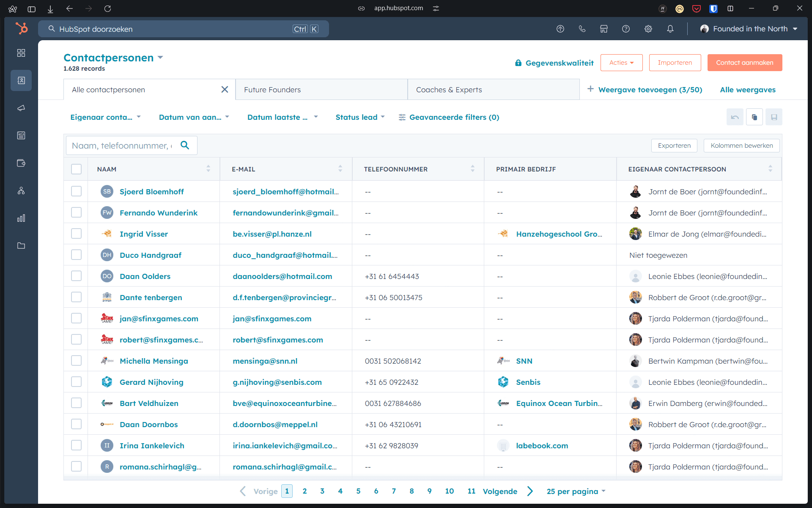Open the HubSpot home logo
812x508 pixels.
[x=21, y=29]
